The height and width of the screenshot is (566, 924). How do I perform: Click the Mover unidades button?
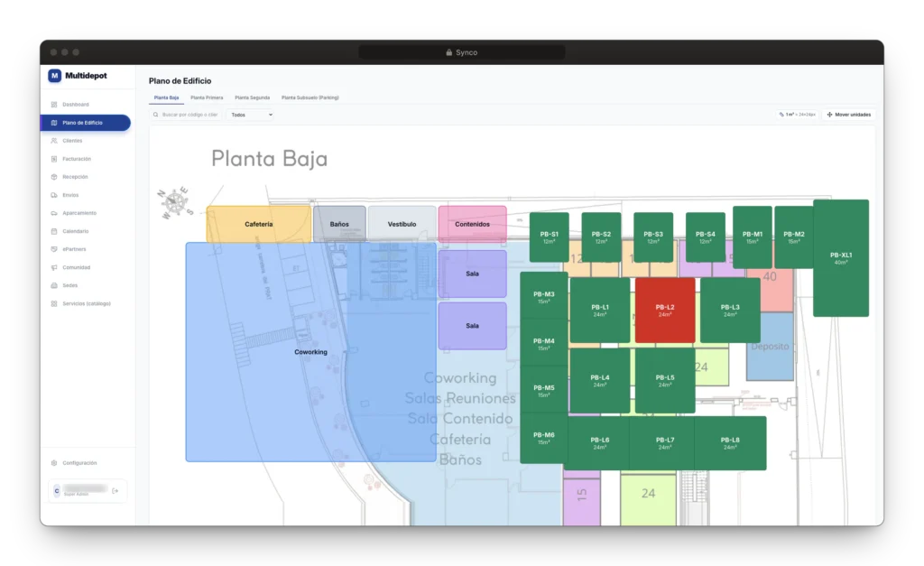(x=848, y=115)
